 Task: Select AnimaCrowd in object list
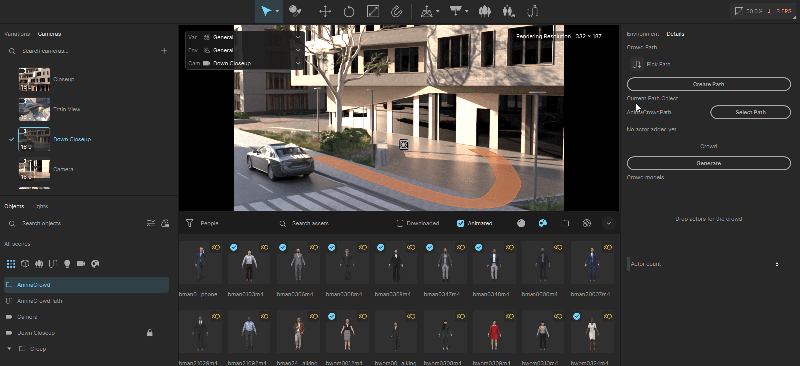[86, 285]
